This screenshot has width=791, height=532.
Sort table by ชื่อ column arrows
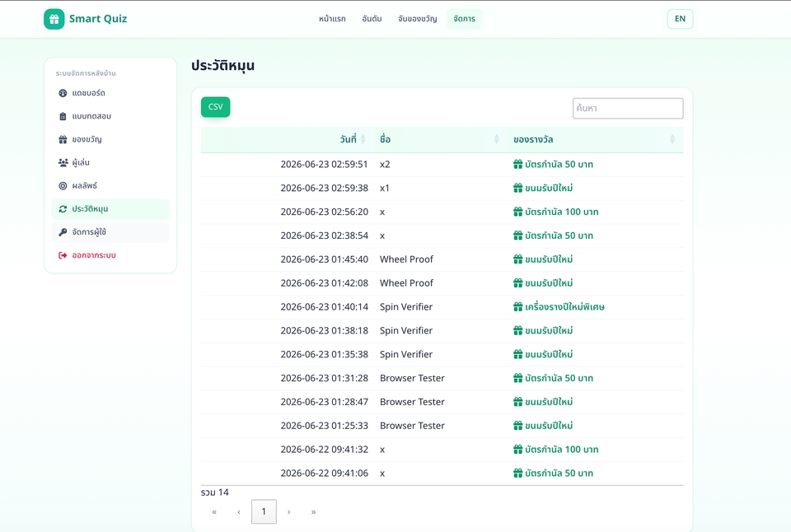tap(496, 139)
